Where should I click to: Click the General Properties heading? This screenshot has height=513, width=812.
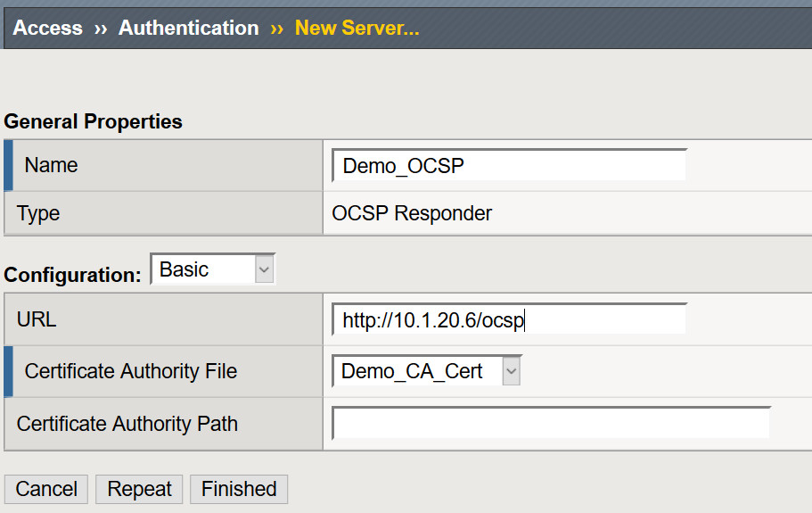coord(94,121)
